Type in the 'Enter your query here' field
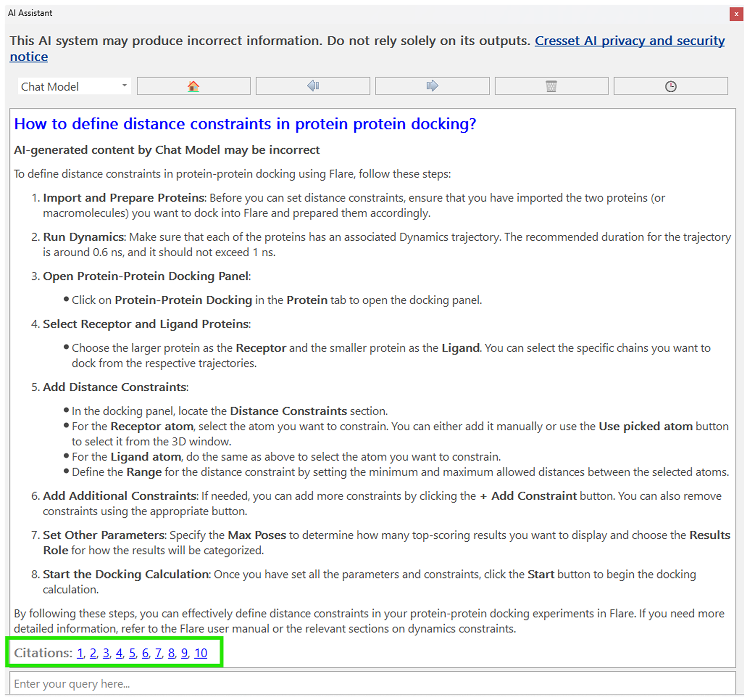The height and width of the screenshot is (700, 745). coord(372,683)
